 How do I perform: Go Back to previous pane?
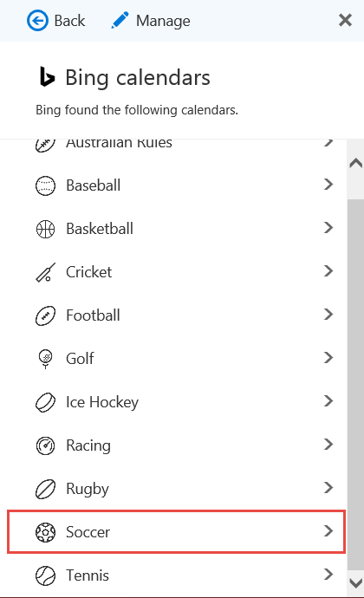tap(56, 21)
